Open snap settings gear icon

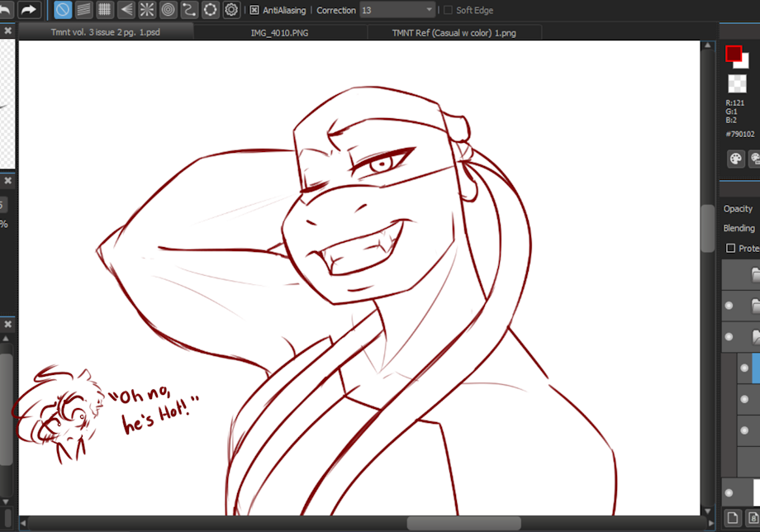click(231, 10)
